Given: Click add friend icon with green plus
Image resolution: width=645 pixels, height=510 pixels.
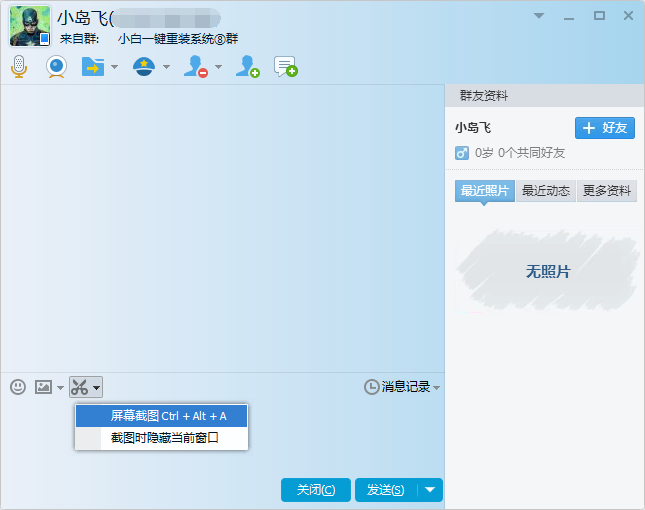Looking at the screenshot, I should pos(247,67).
